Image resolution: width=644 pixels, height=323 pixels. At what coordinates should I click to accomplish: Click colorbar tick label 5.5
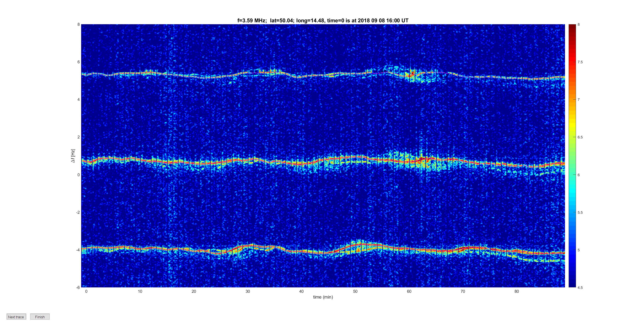tap(580, 212)
